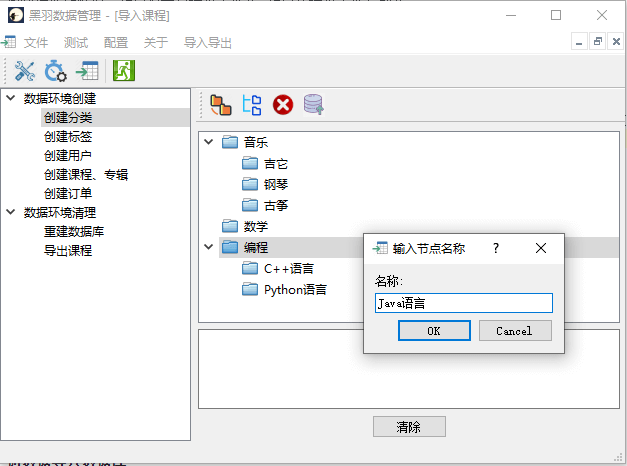This screenshot has height=466, width=627.
Task: Select the 钢琴 category label
Action: [276, 184]
